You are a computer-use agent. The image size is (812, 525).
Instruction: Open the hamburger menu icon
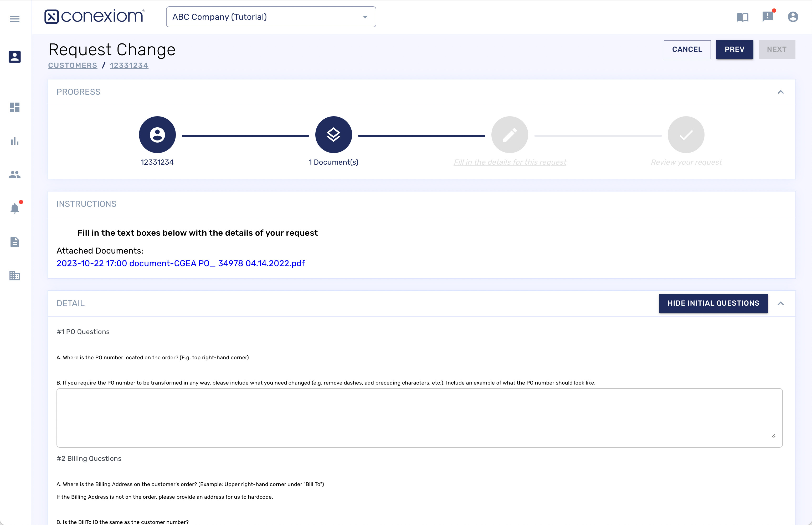pyautogui.click(x=15, y=19)
